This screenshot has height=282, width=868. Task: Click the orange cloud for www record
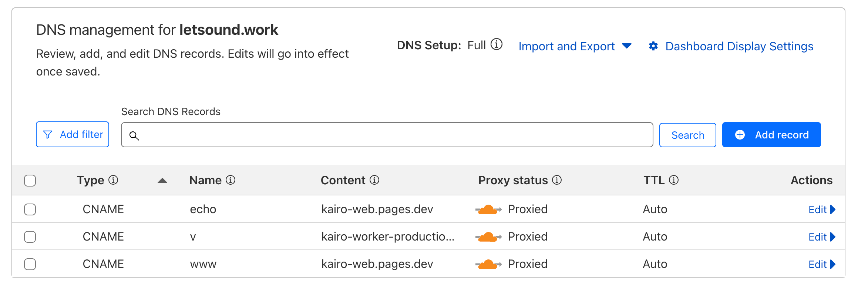tap(488, 264)
